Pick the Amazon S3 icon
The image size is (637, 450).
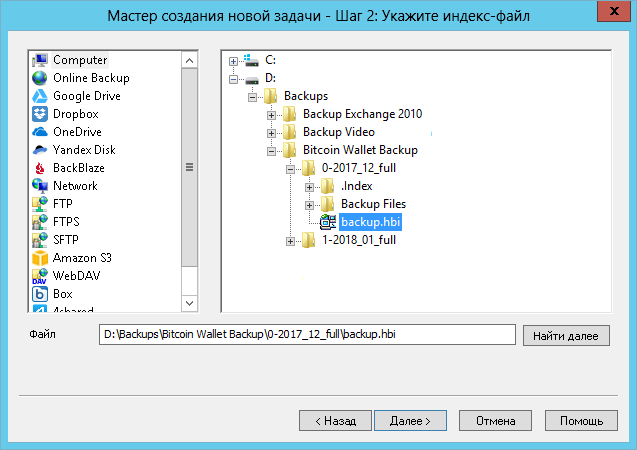click(x=40, y=258)
